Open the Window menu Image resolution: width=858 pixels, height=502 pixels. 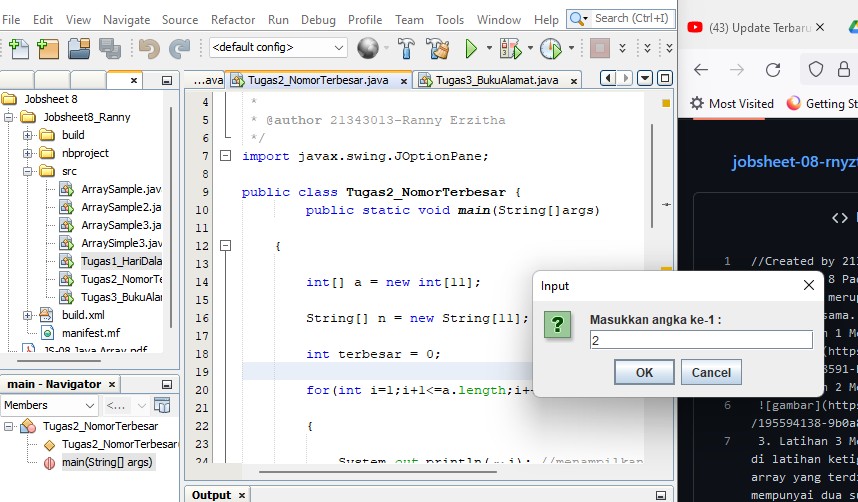click(498, 20)
